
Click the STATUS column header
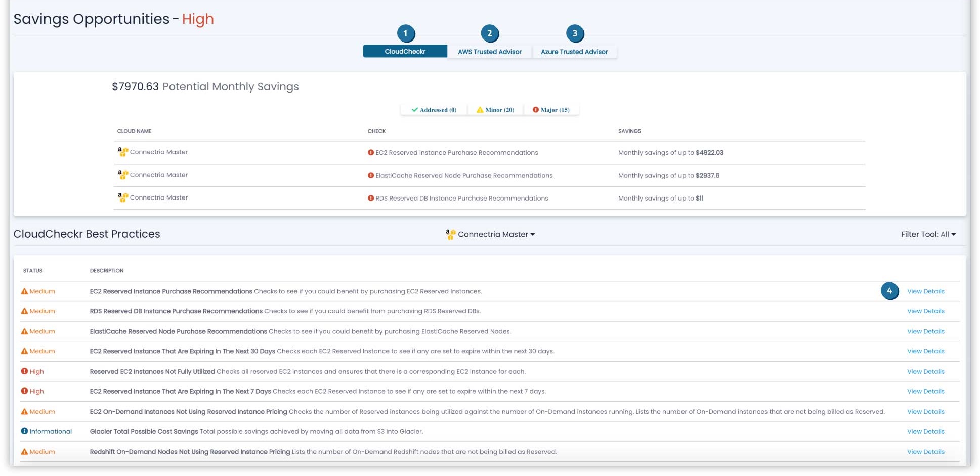[x=32, y=271]
